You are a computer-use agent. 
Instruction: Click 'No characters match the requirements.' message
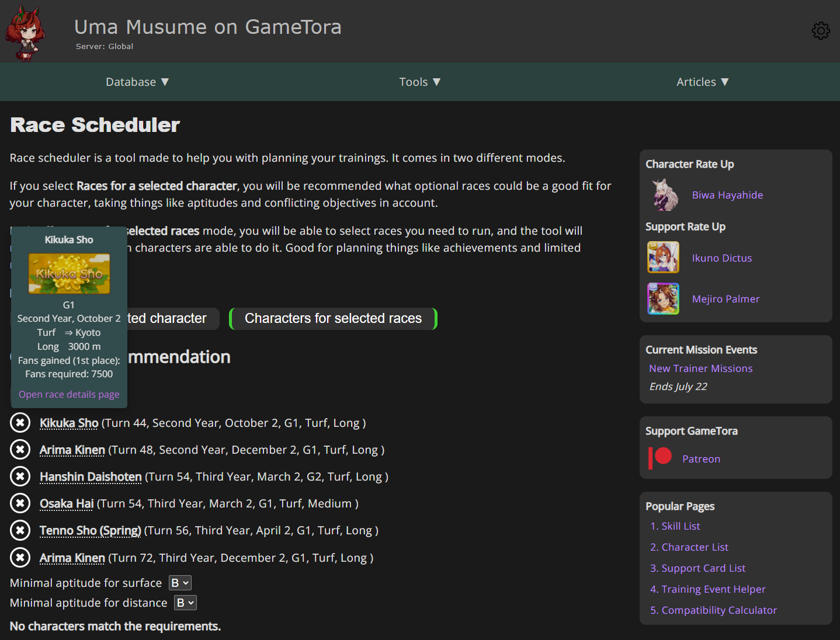[x=116, y=626]
